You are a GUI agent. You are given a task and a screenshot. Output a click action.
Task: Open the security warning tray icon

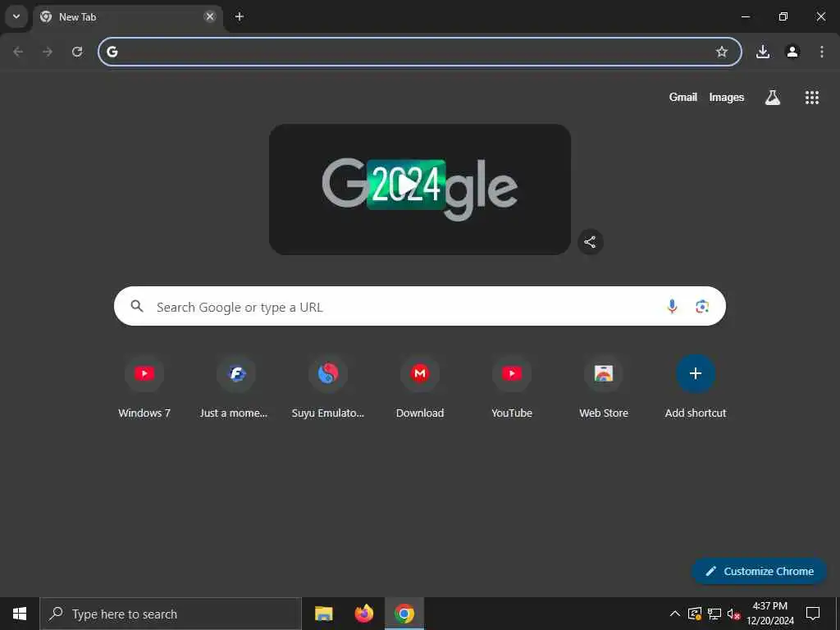point(695,614)
